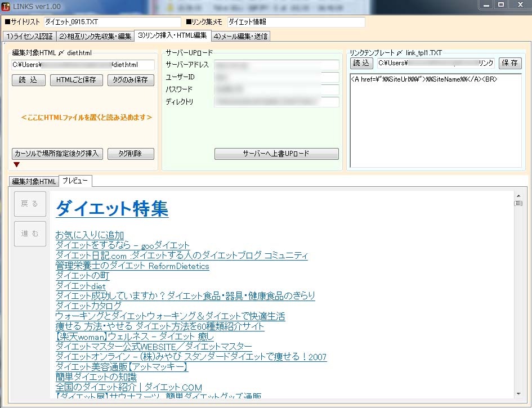
Task: Open ダイエットオンライン (株)みやび link
Action: coord(191,357)
